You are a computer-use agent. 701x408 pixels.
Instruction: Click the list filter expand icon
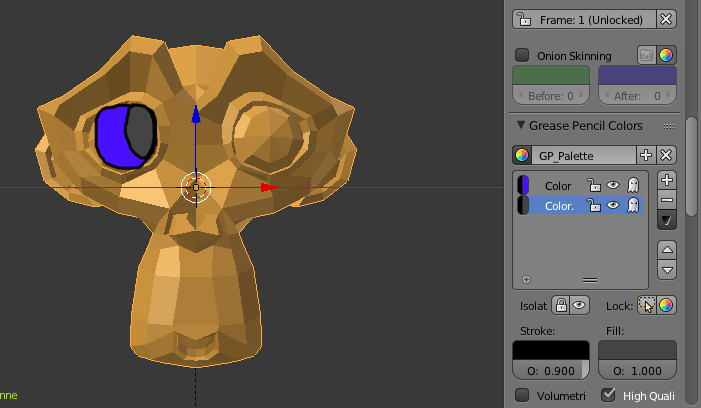click(x=526, y=280)
